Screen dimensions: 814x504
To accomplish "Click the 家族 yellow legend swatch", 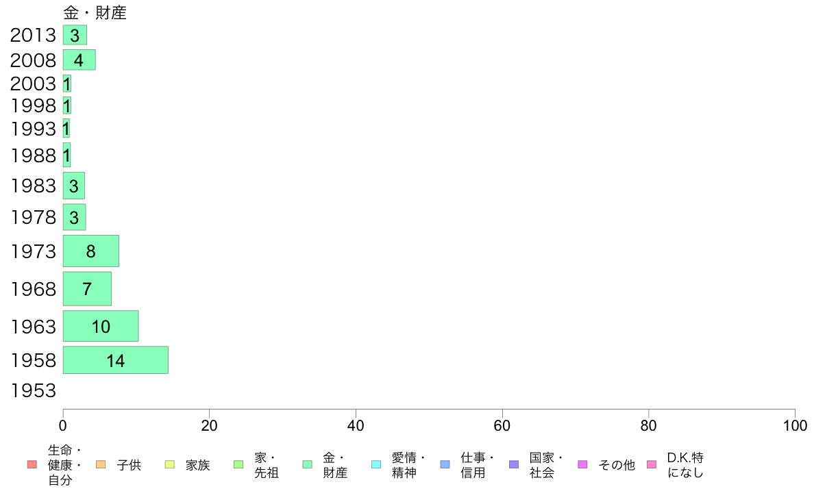I will pos(170,464).
